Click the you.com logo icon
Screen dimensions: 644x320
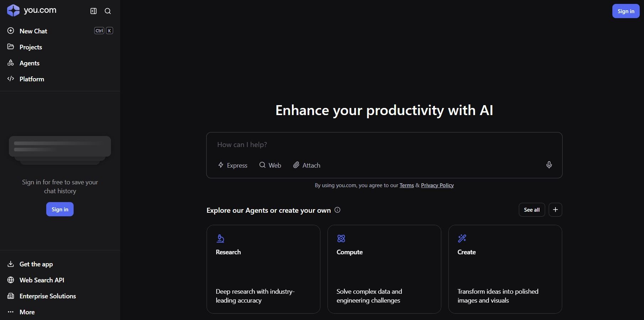click(x=14, y=11)
